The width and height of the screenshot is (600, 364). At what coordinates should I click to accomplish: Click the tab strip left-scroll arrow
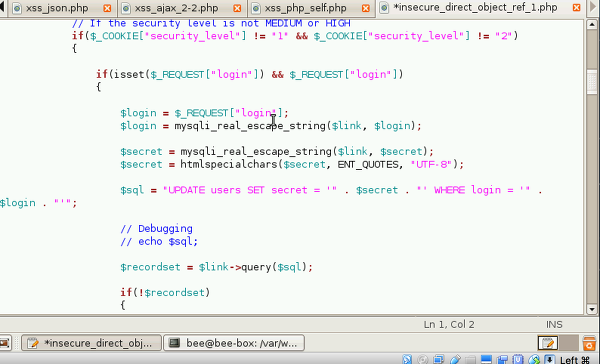pyautogui.click(x=2, y=7)
